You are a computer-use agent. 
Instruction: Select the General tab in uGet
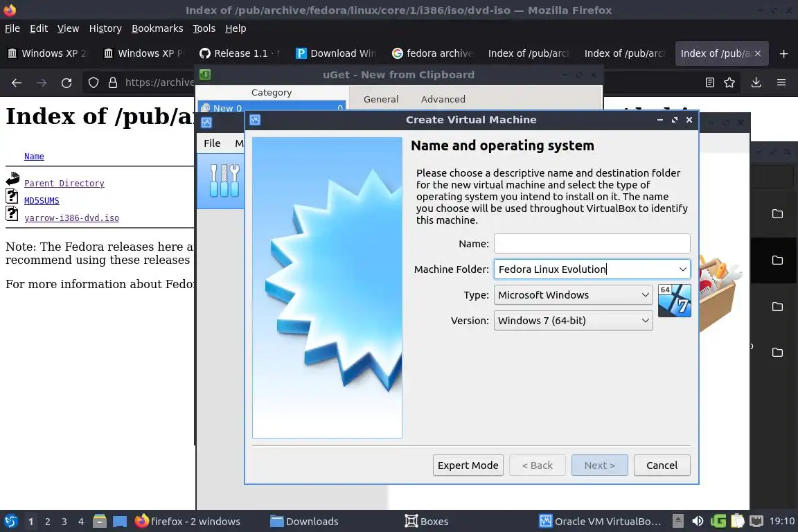click(381, 99)
